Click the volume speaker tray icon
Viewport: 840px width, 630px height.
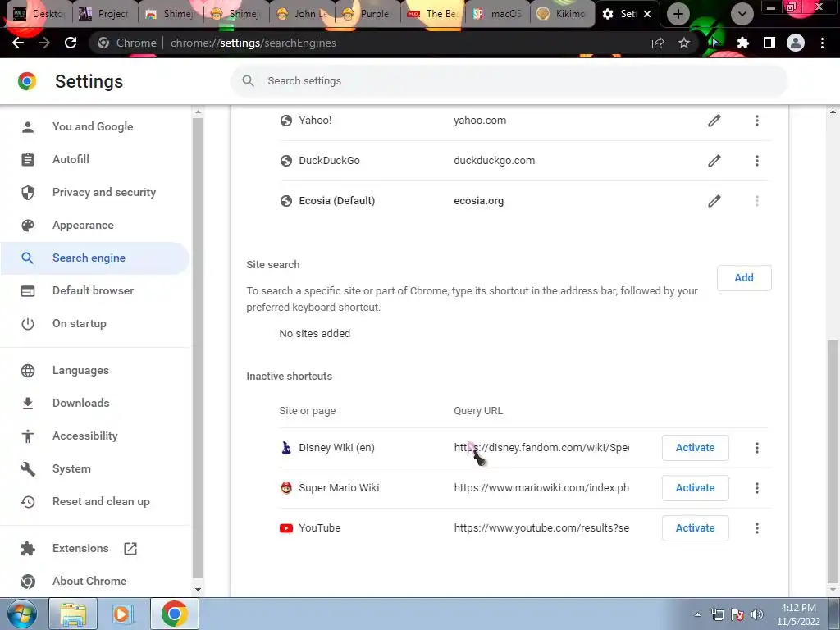pos(757,614)
